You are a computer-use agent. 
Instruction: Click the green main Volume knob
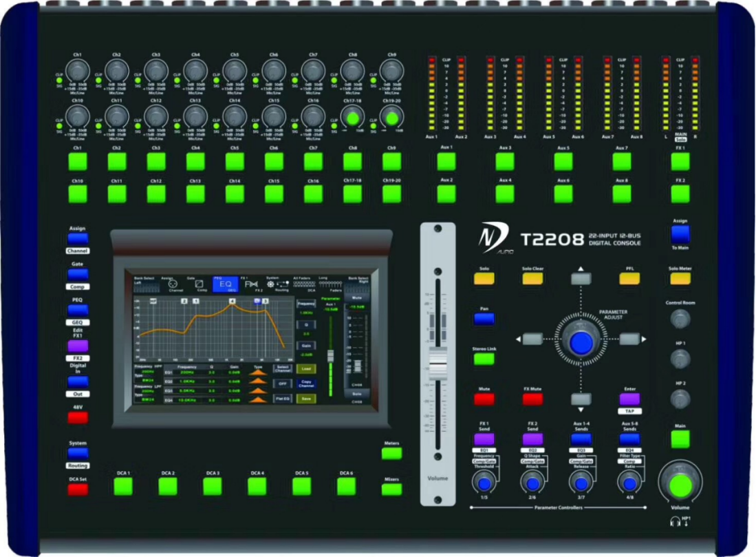[680, 485]
